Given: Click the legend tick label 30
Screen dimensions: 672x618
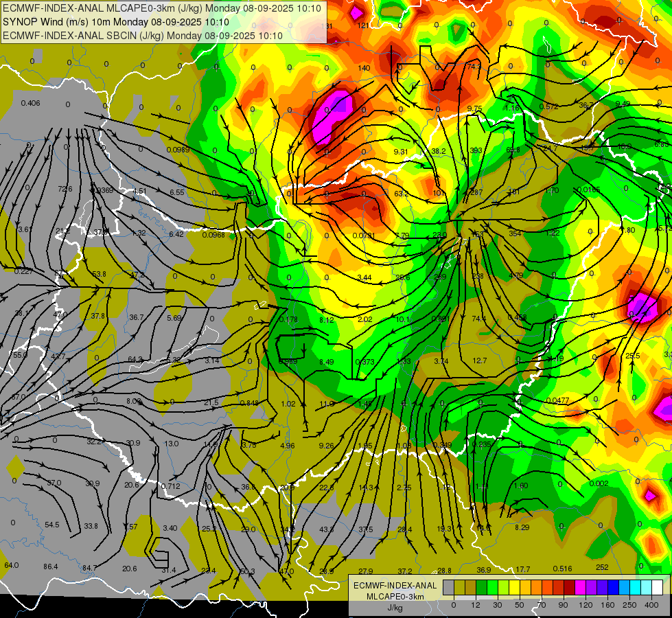Looking at the screenshot, I should tap(498, 605).
